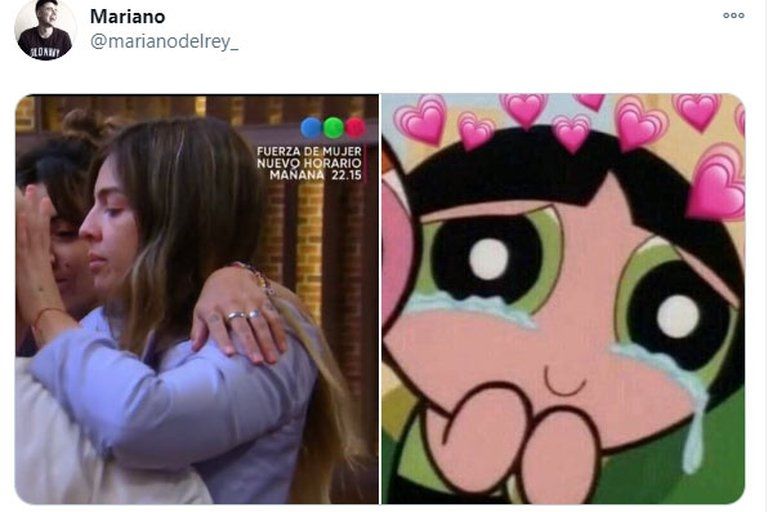This screenshot has width=768, height=512.
Task: Click the 'FUERZA DE MUJER' overlay text
Action: [309, 151]
